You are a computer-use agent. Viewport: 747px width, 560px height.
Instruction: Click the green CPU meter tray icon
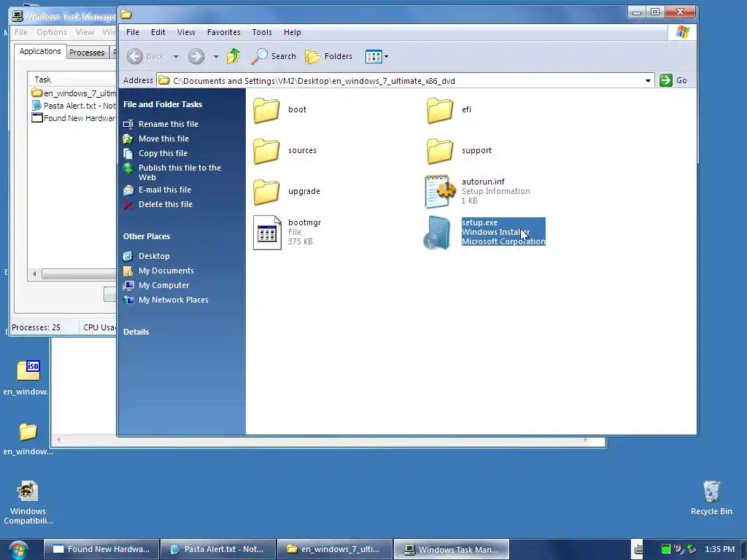pyautogui.click(x=665, y=549)
